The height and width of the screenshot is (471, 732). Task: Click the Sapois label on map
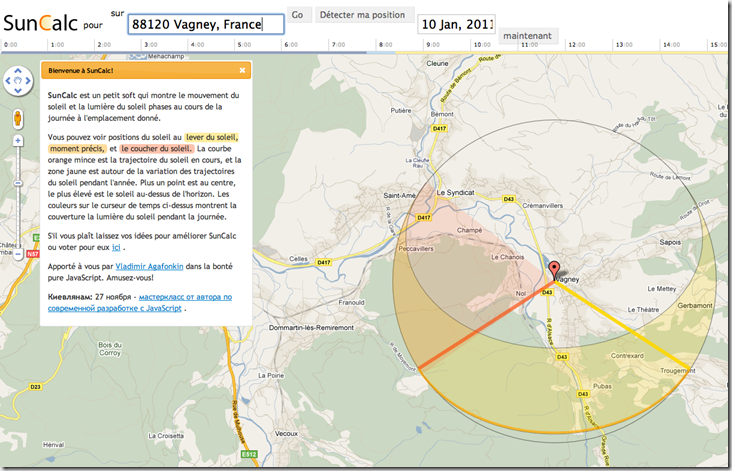[670, 242]
